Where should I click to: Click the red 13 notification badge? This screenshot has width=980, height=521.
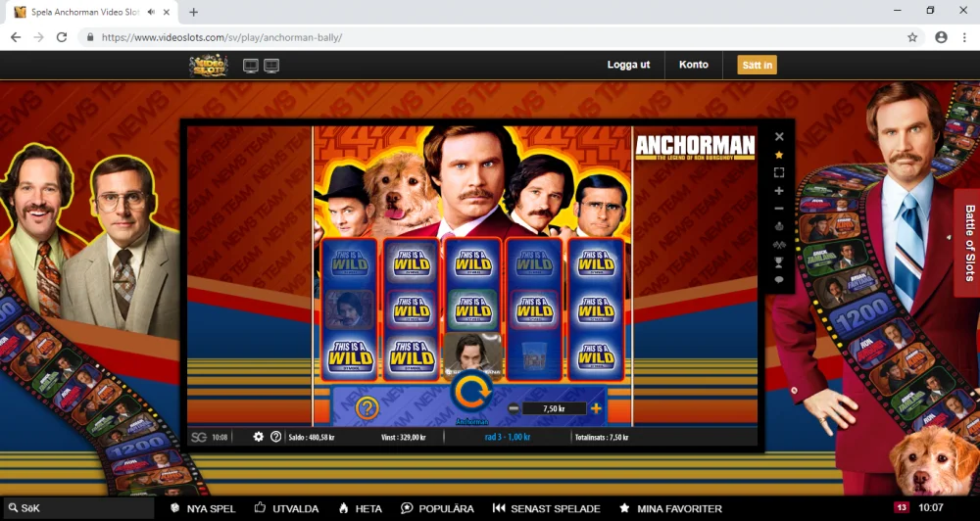click(902, 508)
